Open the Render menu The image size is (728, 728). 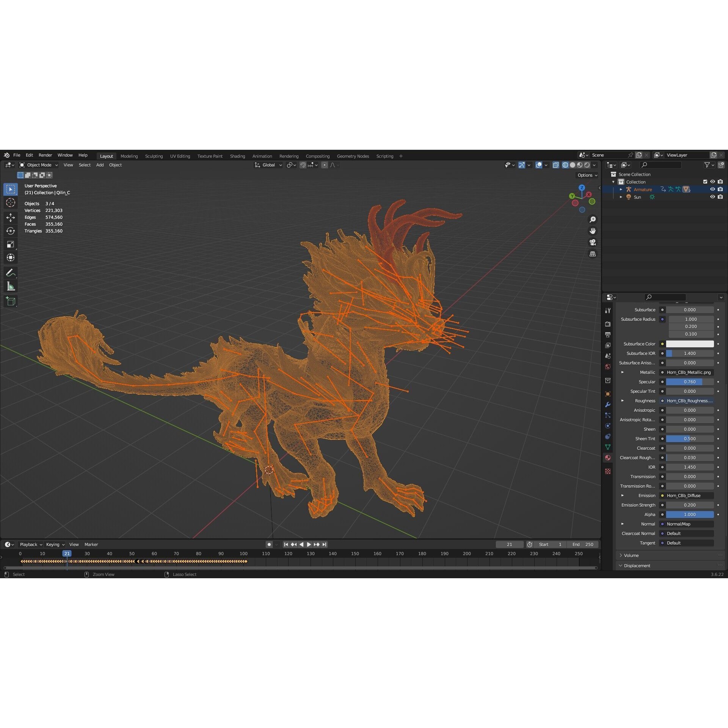[45, 155]
